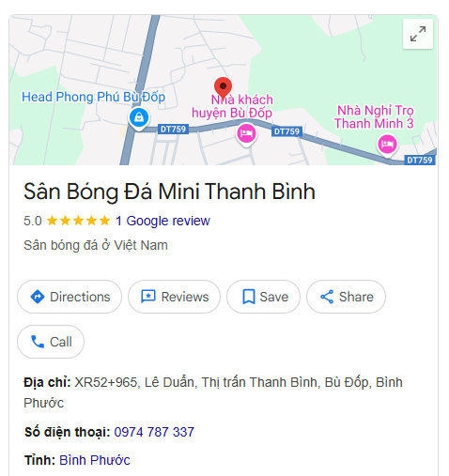Viewport: 449px width, 476px height.
Task: Call the football field via Call button
Action: (51, 342)
